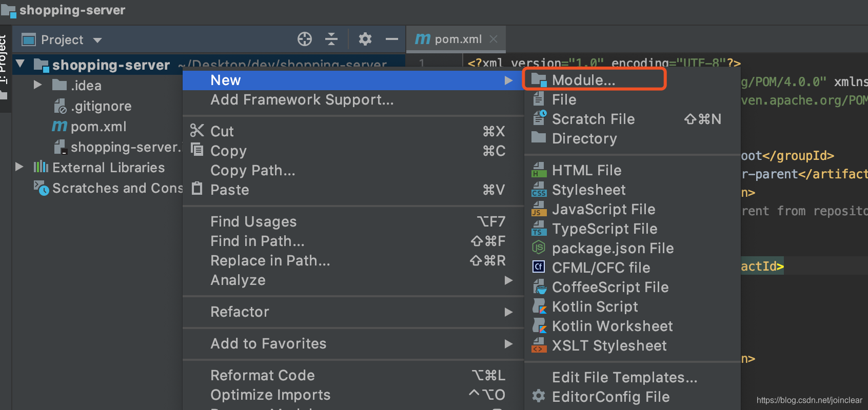Create a new Directory

point(633,138)
